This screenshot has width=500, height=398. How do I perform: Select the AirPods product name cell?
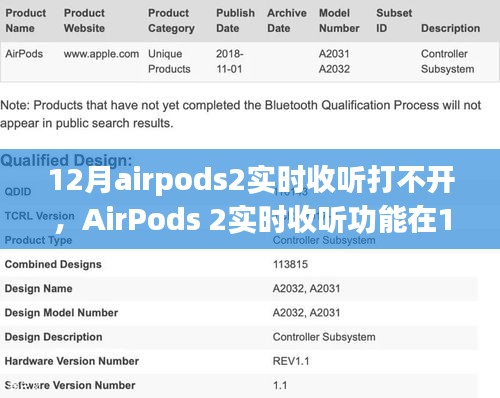pyautogui.click(x=24, y=54)
